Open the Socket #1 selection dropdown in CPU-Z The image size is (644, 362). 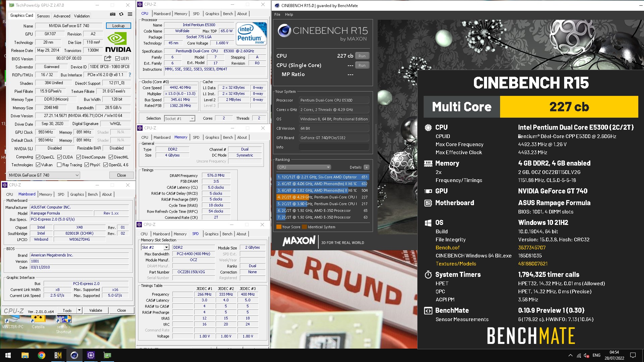click(x=179, y=118)
